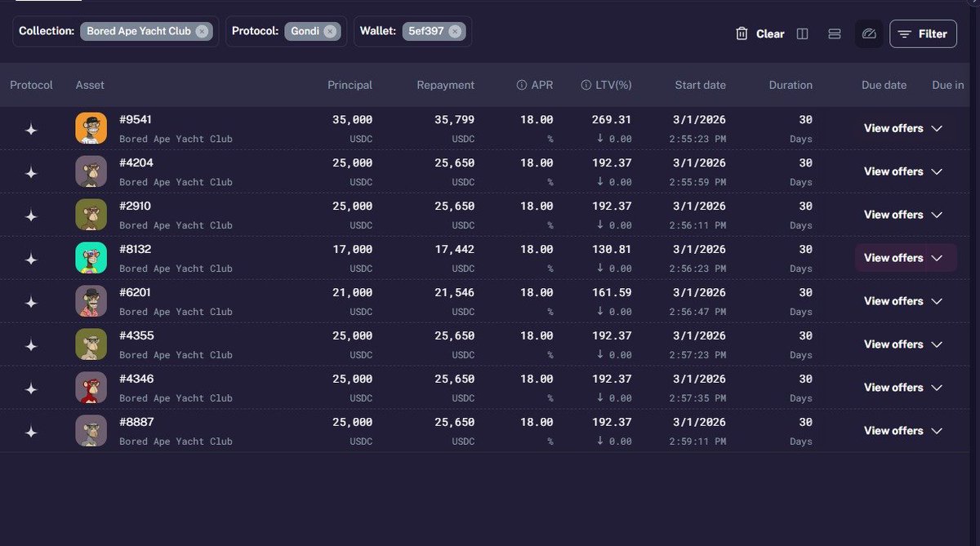Sort by the Protocol column header

(x=31, y=85)
